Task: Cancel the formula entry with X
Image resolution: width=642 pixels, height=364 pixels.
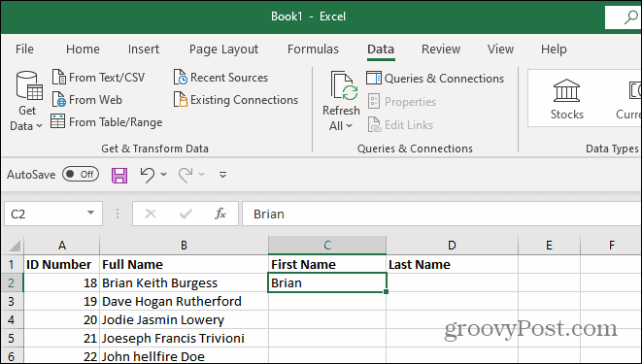Action: point(151,214)
